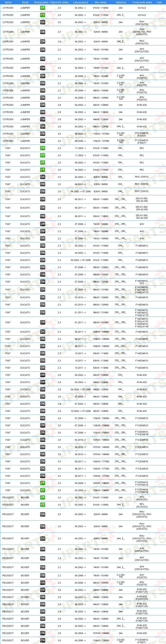The image size is (166, 644).
Task: Click the '116kW / 156KM' power cell
Action: (x=101, y=640)
